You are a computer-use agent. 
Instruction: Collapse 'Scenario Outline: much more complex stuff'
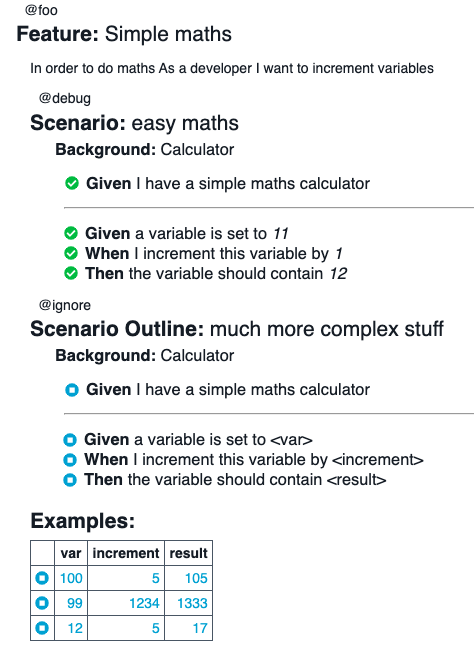pos(237,329)
